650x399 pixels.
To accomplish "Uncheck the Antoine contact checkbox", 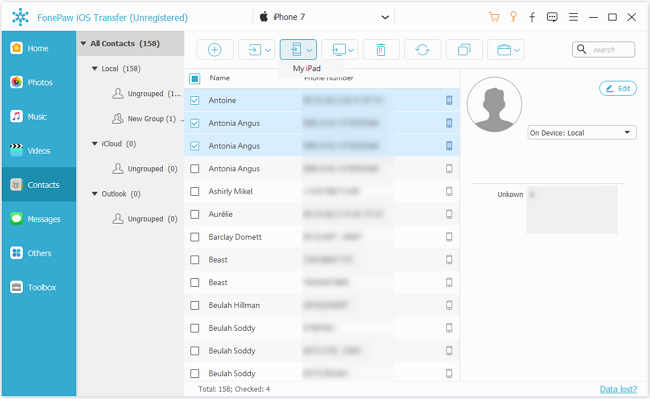I will point(195,100).
